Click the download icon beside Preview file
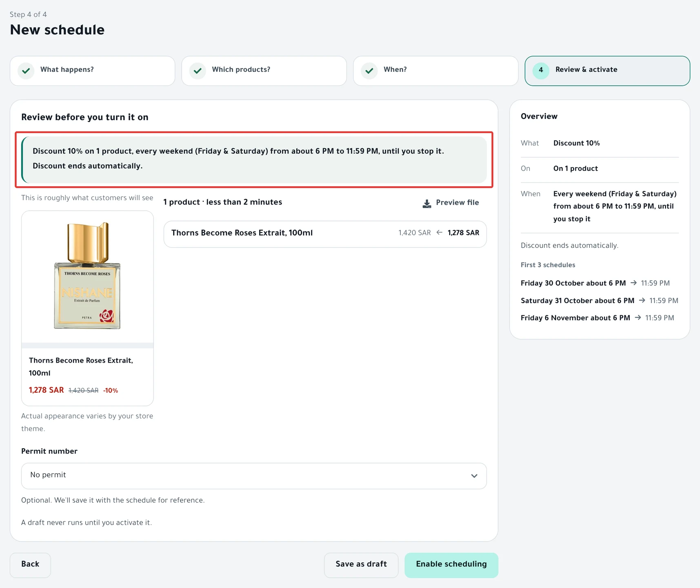The width and height of the screenshot is (700, 588). [x=427, y=203]
